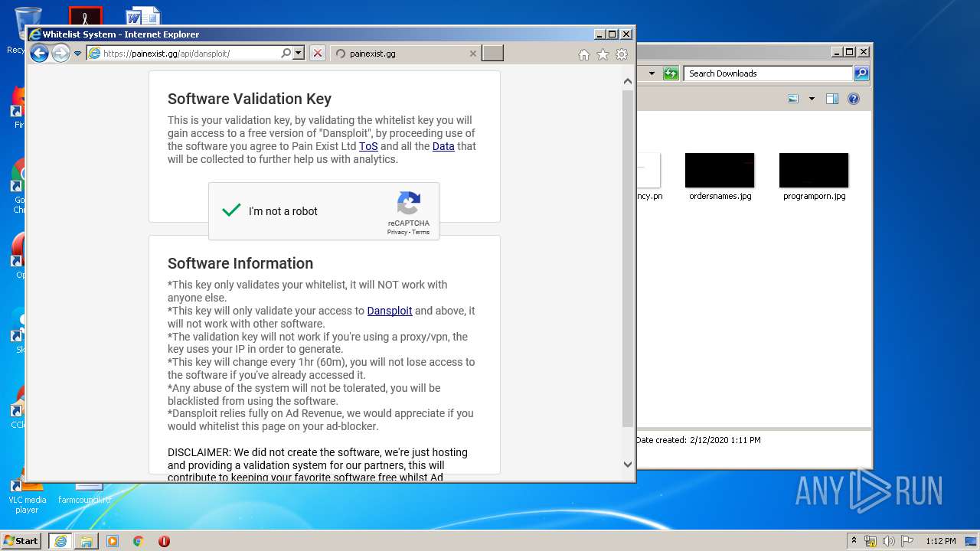980x551 pixels.
Task: Toggle the I'm not a robot checkbox
Action: click(231, 210)
